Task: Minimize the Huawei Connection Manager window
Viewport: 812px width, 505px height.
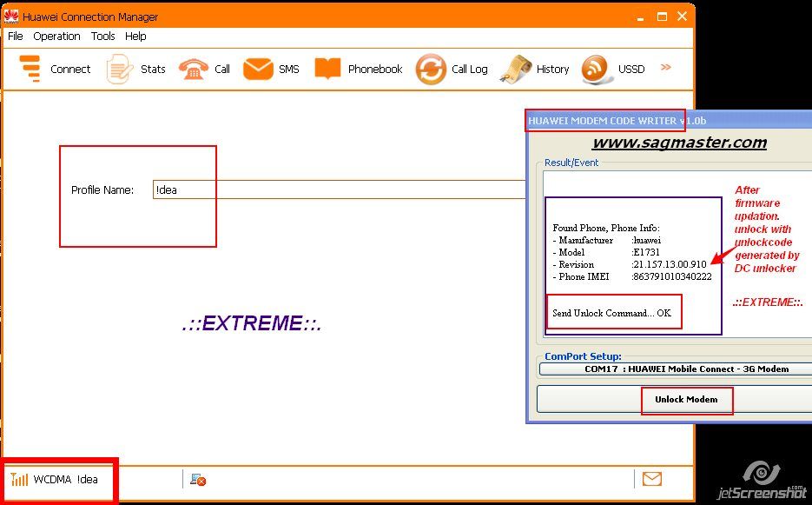Action: [641, 17]
